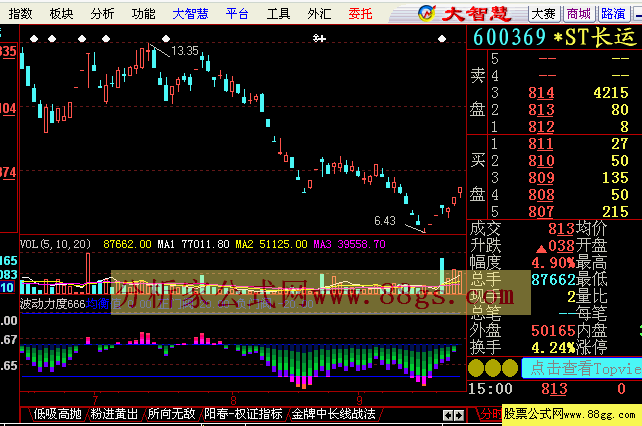Open the 指数 menu
Screen dimensions: 642x426
pos(20,14)
